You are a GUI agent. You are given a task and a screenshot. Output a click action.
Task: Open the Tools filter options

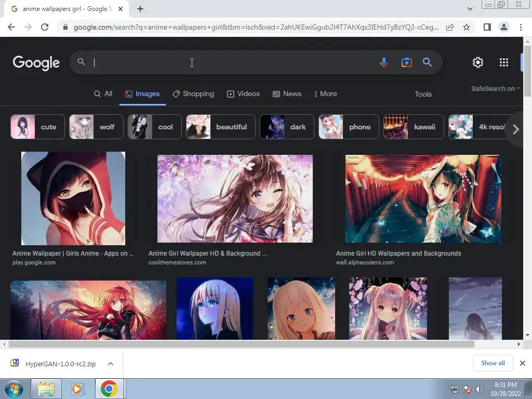[x=423, y=95]
